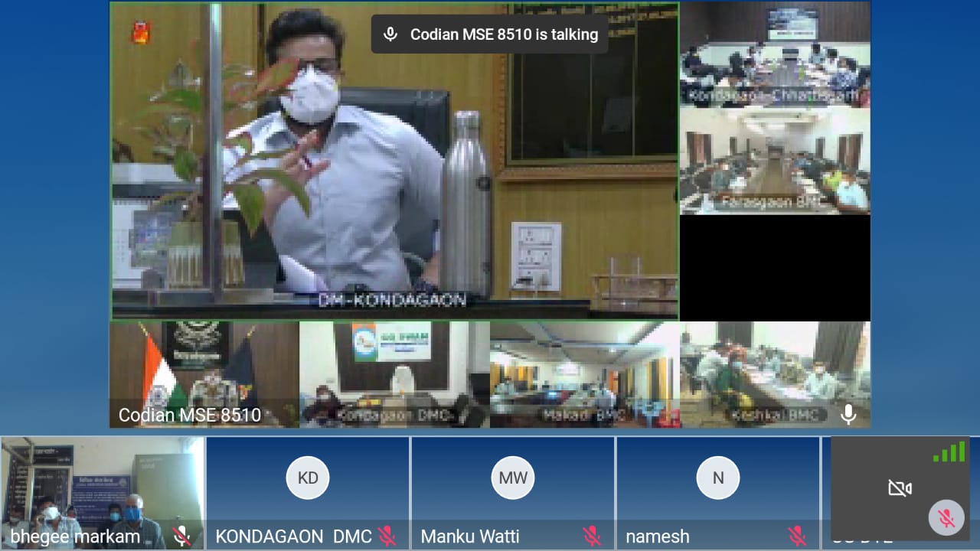980x551 pixels.
Task: Click the Codian MSE 8510 name label
Action: click(x=190, y=416)
